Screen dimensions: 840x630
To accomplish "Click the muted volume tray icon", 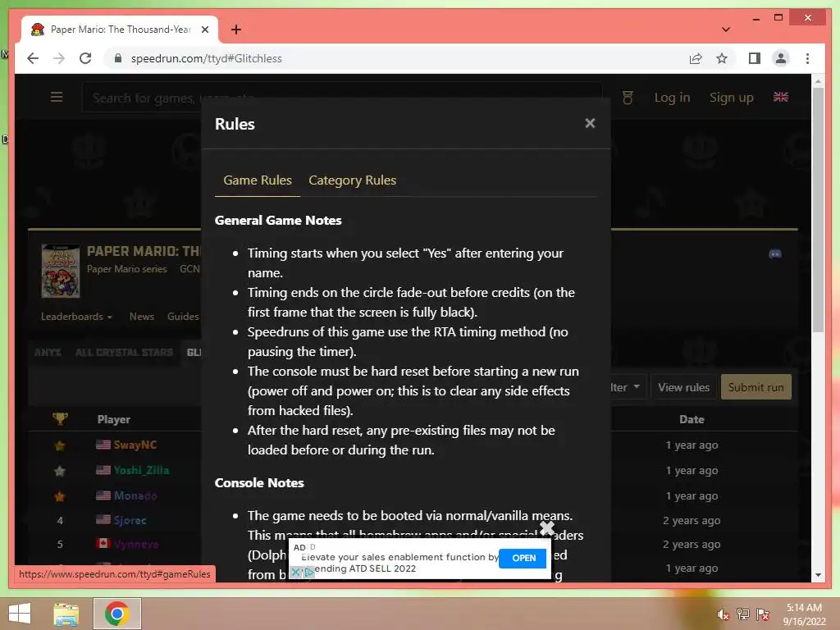I will click(x=724, y=614).
